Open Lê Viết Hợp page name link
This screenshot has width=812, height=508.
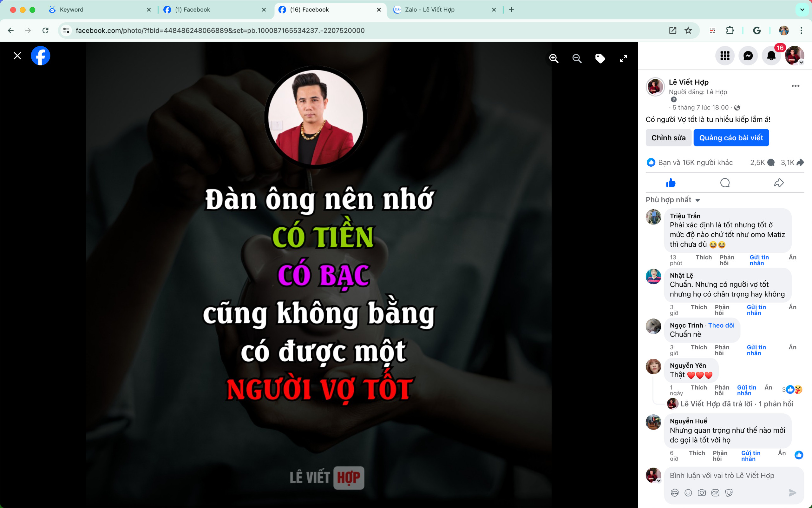coord(689,82)
